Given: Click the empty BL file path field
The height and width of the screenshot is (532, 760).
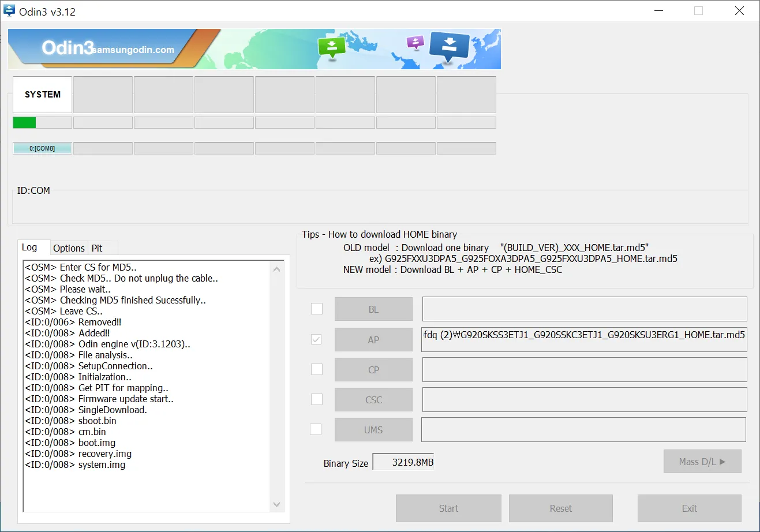Looking at the screenshot, I should (x=585, y=309).
